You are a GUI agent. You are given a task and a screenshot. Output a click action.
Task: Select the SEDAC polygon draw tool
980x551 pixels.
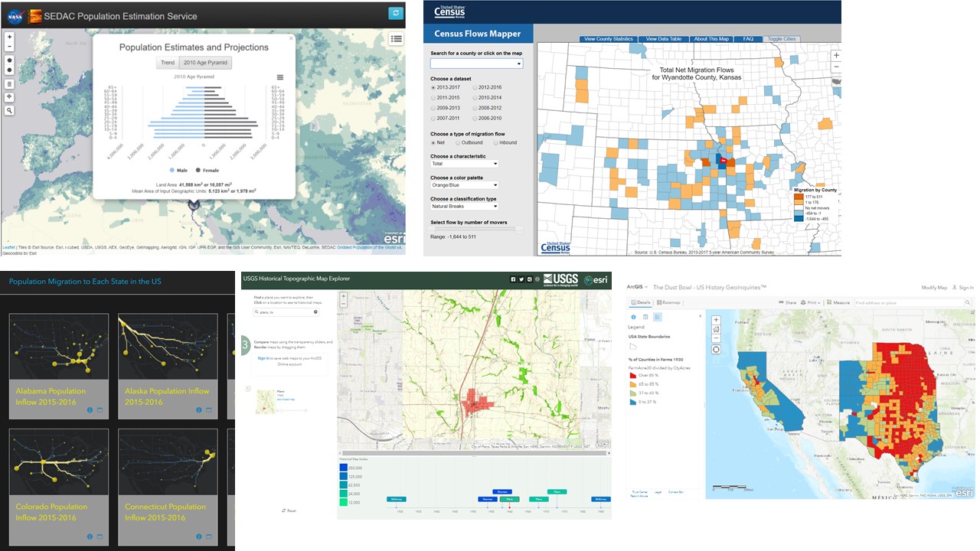coord(9,60)
